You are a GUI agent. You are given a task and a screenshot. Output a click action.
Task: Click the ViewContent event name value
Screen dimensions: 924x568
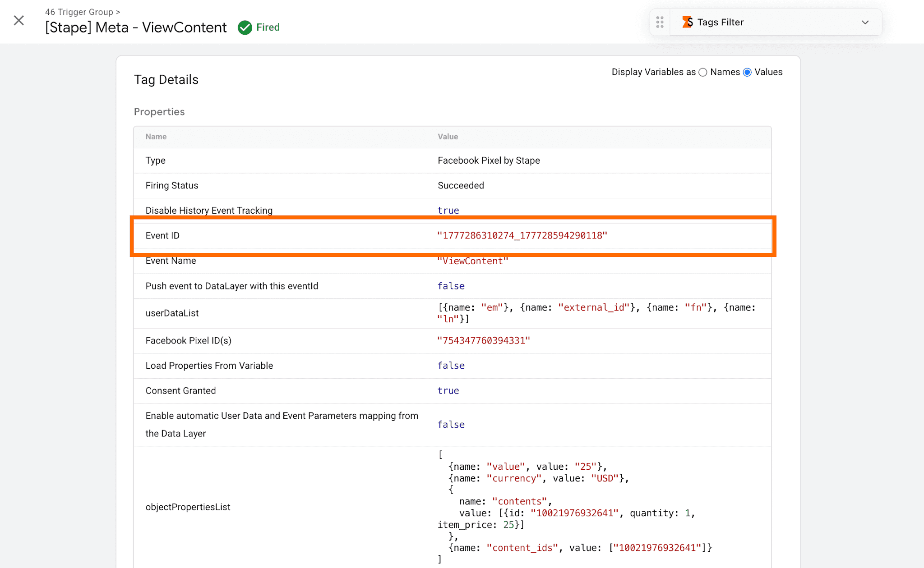coord(472,261)
